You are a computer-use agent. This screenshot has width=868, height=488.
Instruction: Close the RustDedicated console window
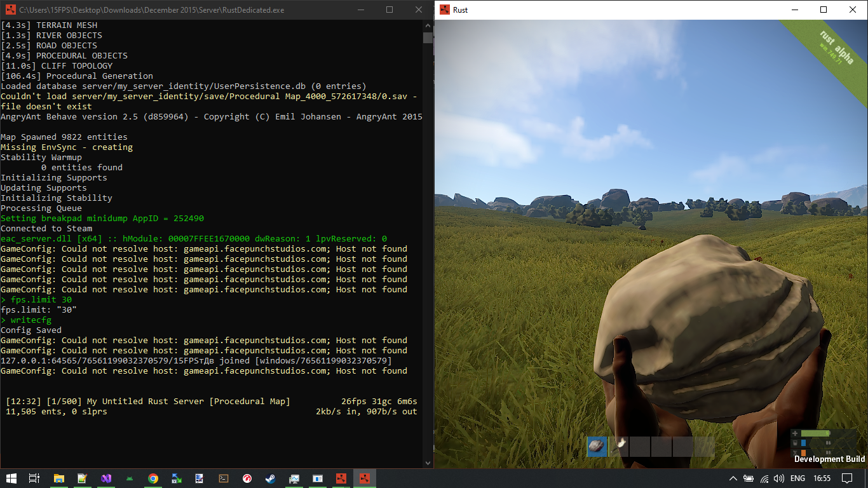419,10
